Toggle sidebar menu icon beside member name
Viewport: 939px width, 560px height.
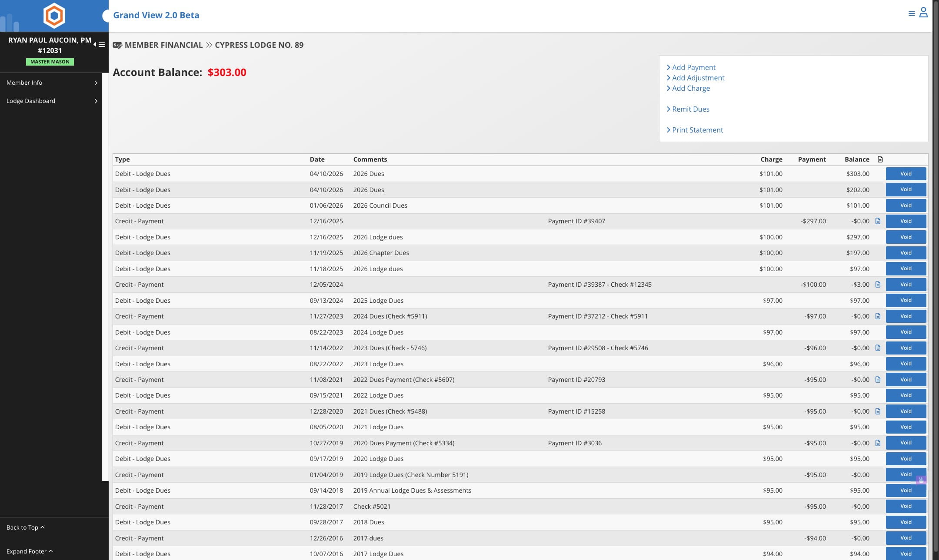coord(100,44)
